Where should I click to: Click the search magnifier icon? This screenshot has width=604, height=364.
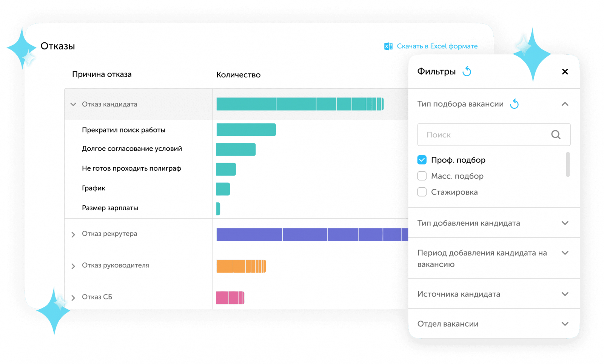(556, 135)
